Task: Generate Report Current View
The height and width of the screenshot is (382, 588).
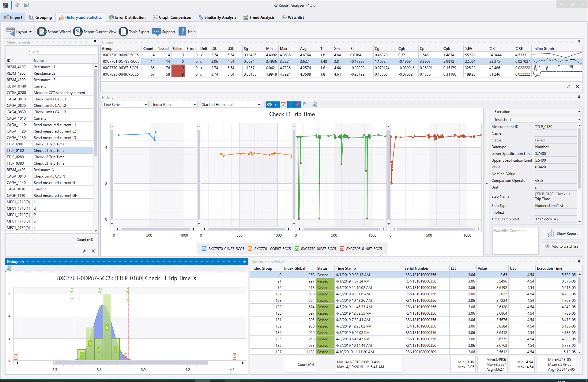Action: (95, 32)
